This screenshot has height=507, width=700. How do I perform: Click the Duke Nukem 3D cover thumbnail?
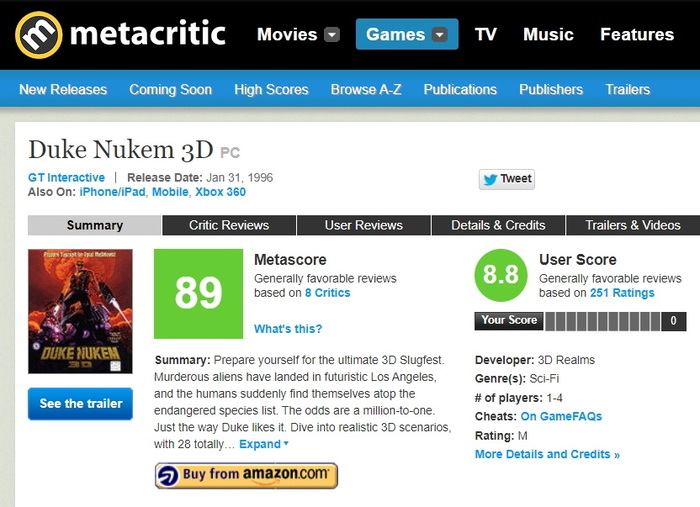coord(80,311)
